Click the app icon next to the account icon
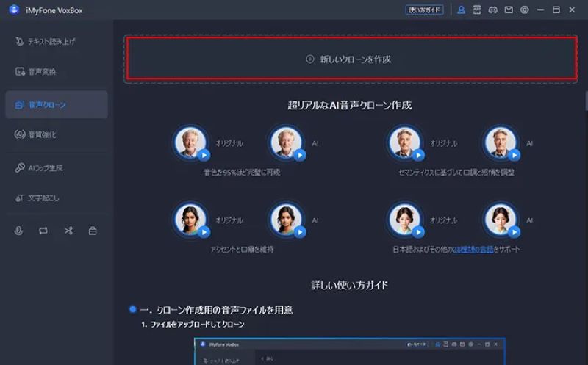This screenshot has height=365, width=588. pyautogui.click(x=477, y=10)
